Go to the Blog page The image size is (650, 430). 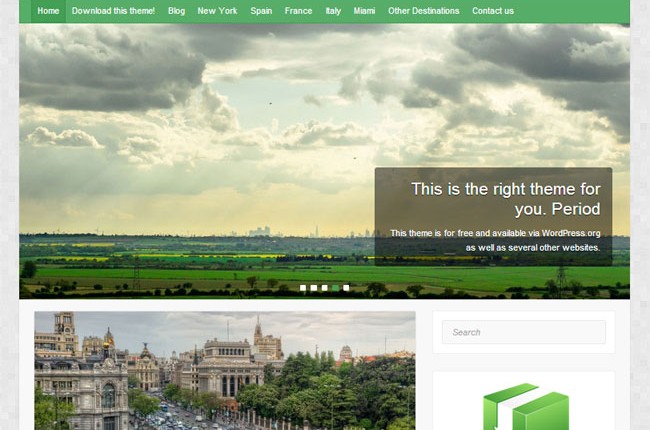(176, 11)
